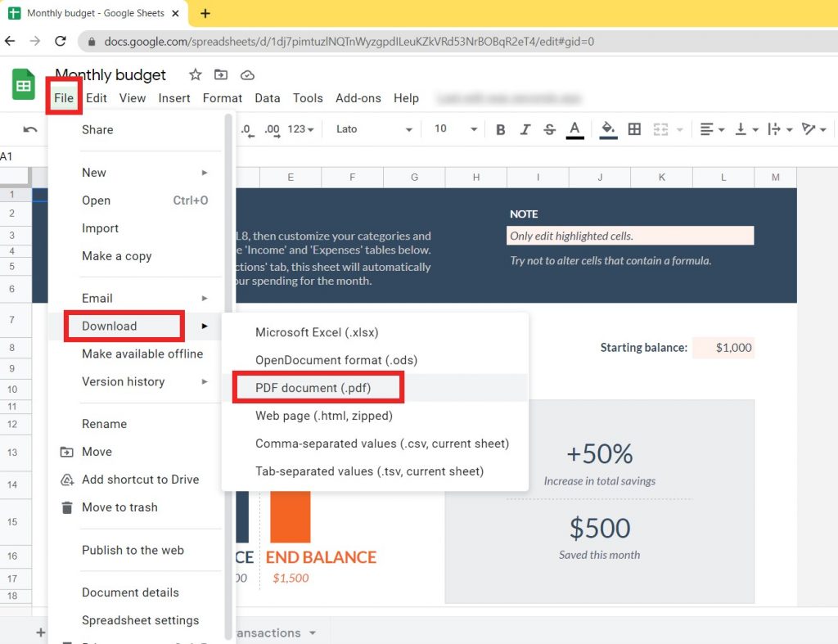This screenshot has width=838, height=644.
Task: Click the undo arrow in toolbar
Action: (x=30, y=129)
